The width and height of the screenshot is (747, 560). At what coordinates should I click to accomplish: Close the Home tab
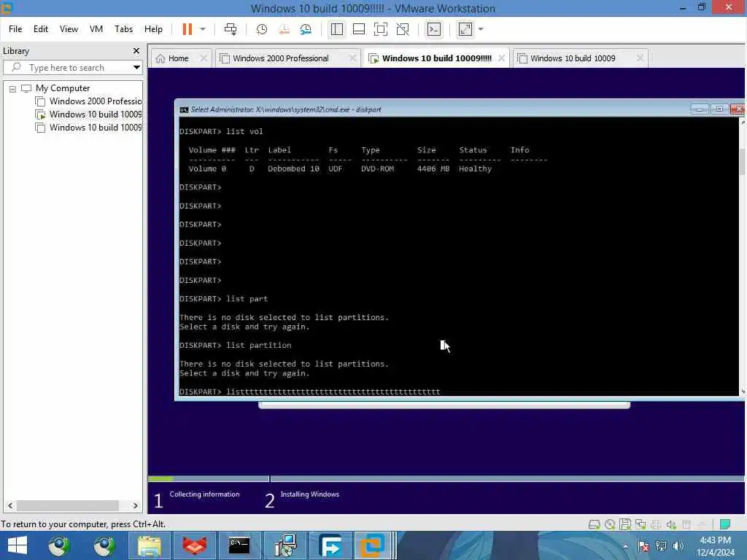[204, 58]
